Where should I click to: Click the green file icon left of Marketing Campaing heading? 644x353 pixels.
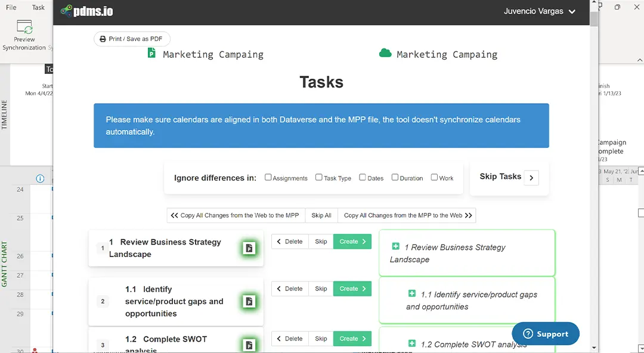pos(152,54)
